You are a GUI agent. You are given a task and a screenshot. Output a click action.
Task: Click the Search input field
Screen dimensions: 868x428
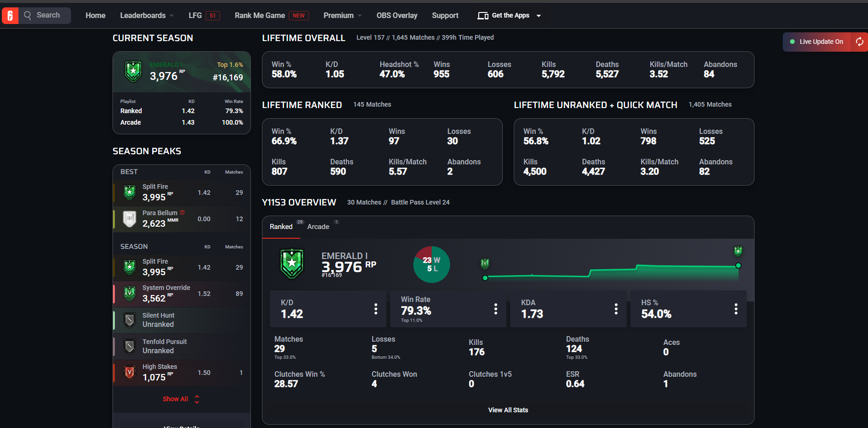45,15
